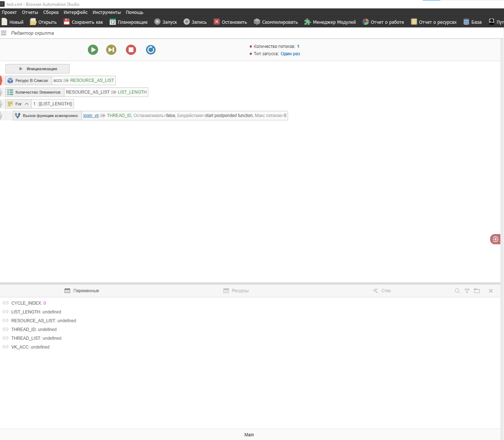Click the red Stop script button
The image size is (504, 440).
pyautogui.click(x=131, y=50)
